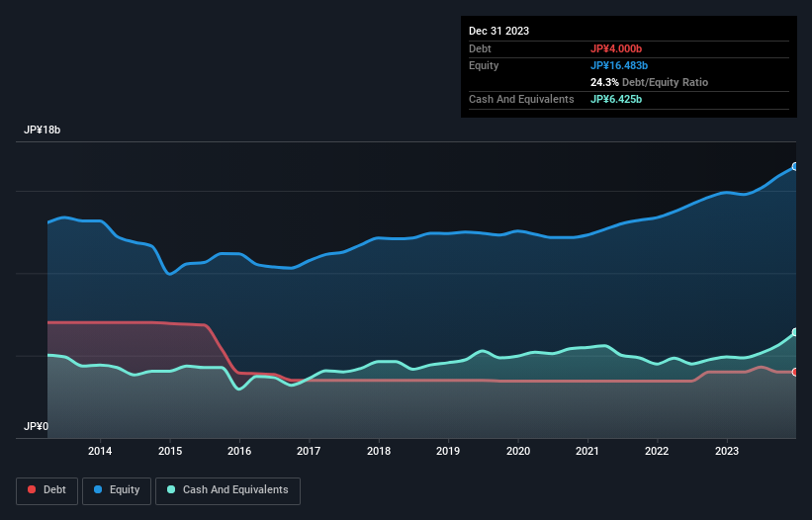The image size is (812, 520).
Task: Click the 2016 x-axis label
Action: [x=239, y=451]
